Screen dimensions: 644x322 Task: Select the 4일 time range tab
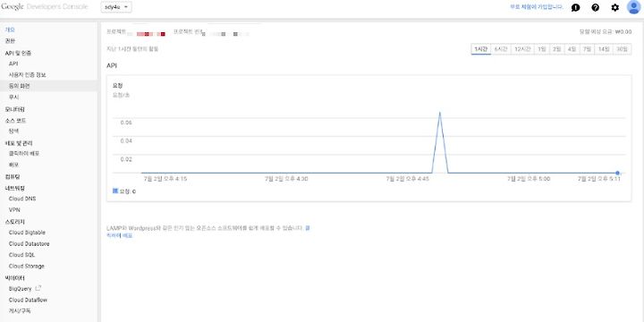[572, 49]
